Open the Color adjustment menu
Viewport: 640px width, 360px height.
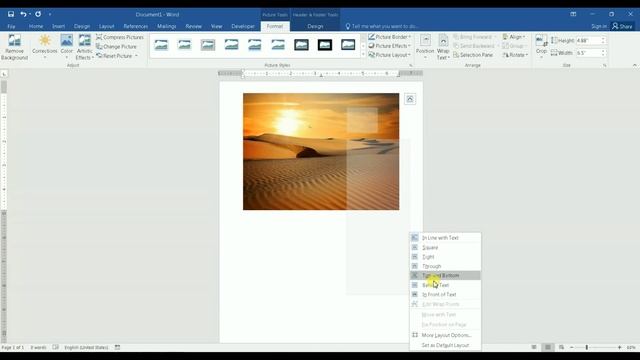pyautogui.click(x=67, y=47)
